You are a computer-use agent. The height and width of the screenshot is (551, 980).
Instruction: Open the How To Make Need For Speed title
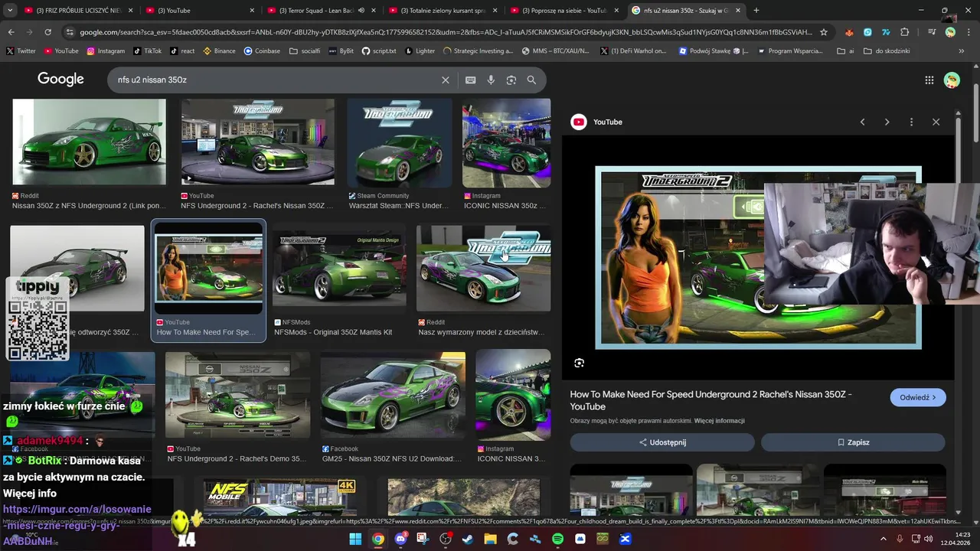tap(710, 400)
